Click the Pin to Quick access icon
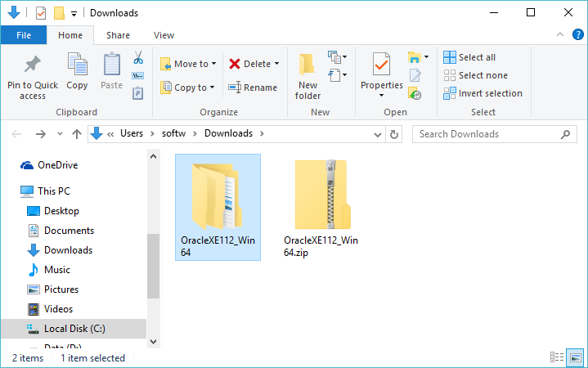Viewport: 588px width, 368px height. click(x=33, y=64)
